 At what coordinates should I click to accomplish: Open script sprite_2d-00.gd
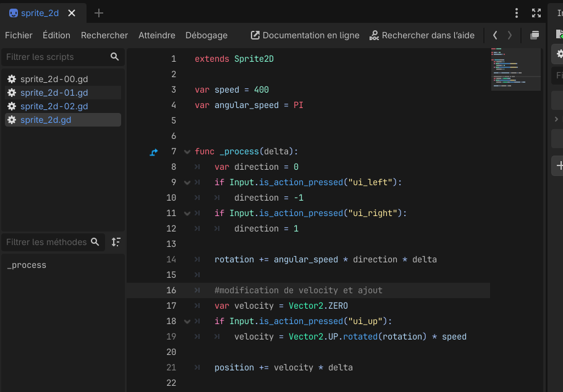coord(63,79)
